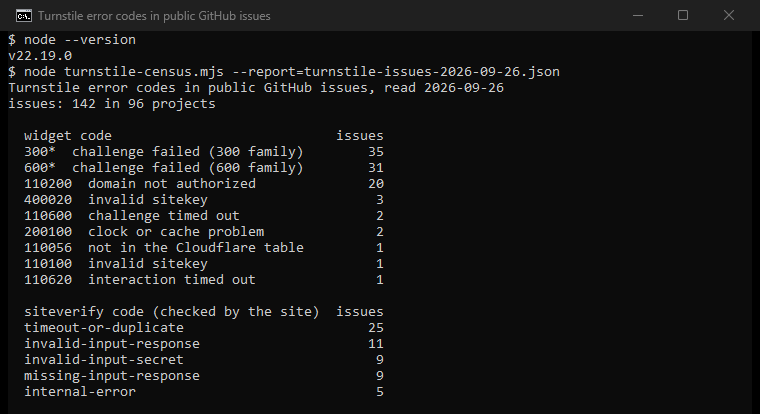Image resolution: width=760 pixels, height=414 pixels.
Task: Click the 'node --version' command line
Action: coord(72,40)
